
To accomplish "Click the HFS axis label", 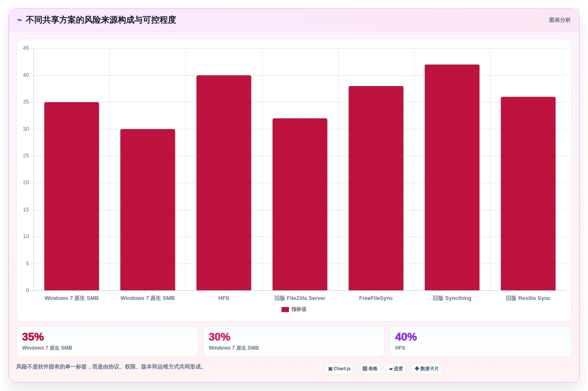I will point(224,298).
